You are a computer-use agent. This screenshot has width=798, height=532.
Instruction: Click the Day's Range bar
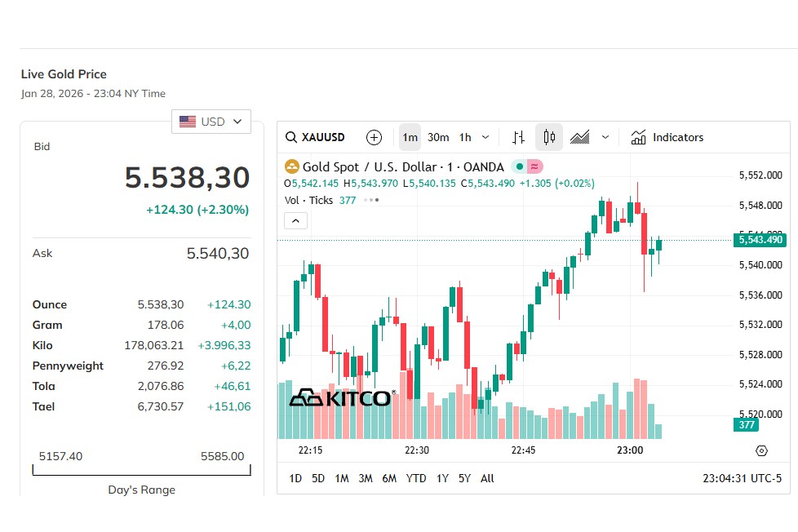pos(141,471)
